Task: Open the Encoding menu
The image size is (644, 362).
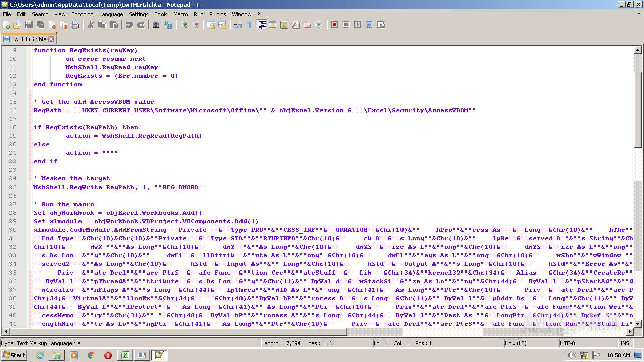Action: 83,14
